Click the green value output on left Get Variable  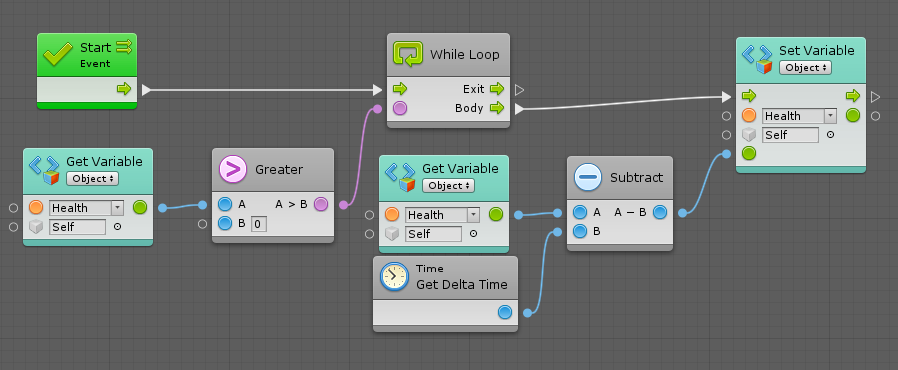pos(140,207)
